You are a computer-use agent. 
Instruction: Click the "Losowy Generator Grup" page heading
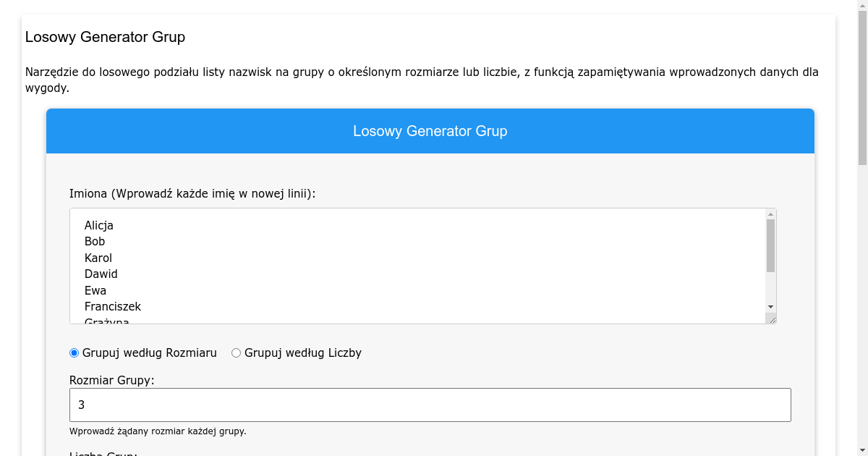pos(106,37)
